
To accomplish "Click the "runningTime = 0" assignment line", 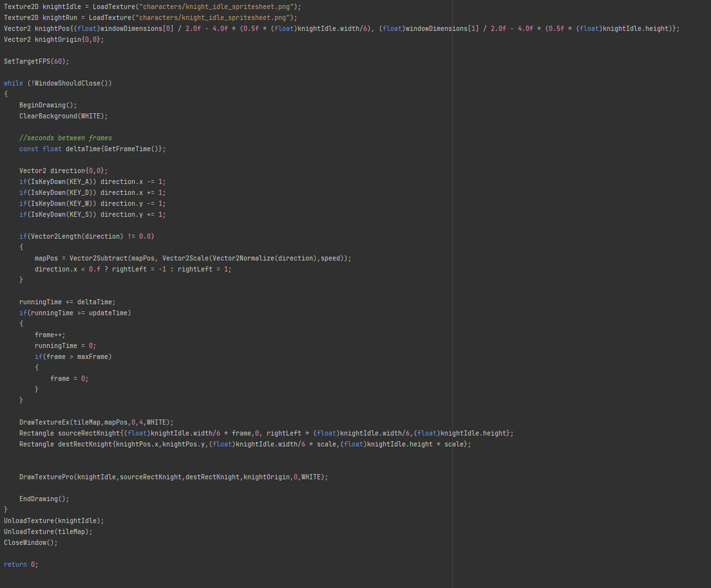I will pyautogui.click(x=65, y=345).
